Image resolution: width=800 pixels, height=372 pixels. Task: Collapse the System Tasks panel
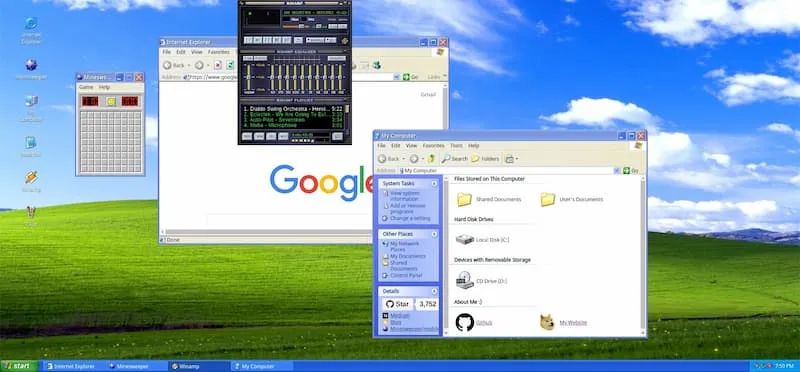click(434, 183)
